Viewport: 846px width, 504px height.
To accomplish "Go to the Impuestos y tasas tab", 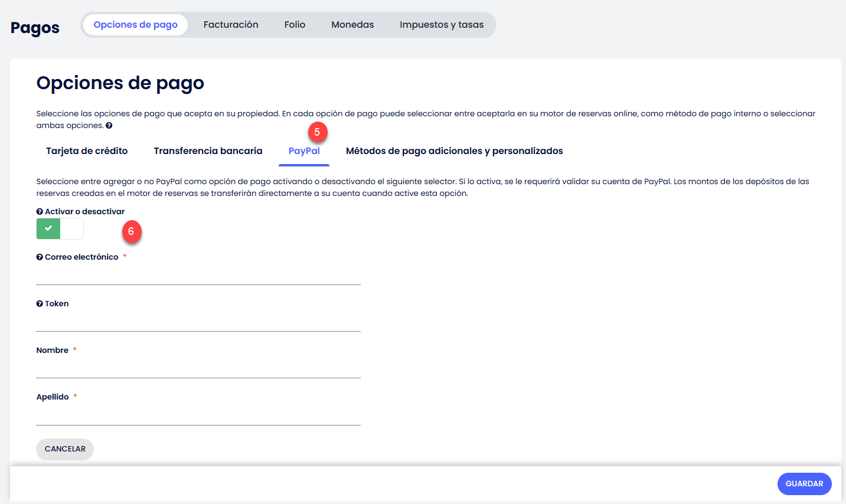I will click(441, 25).
